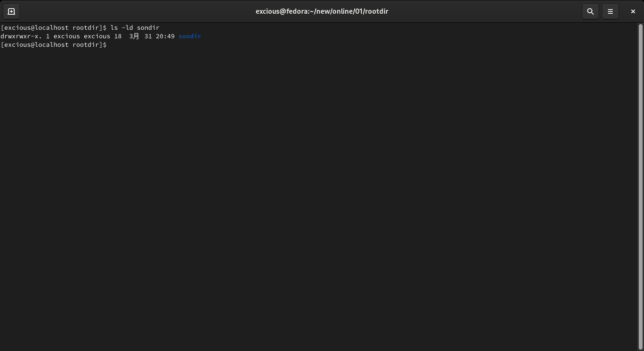Click the '3月' month text in listing
The width and height of the screenshot is (644, 351).
pos(134,36)
